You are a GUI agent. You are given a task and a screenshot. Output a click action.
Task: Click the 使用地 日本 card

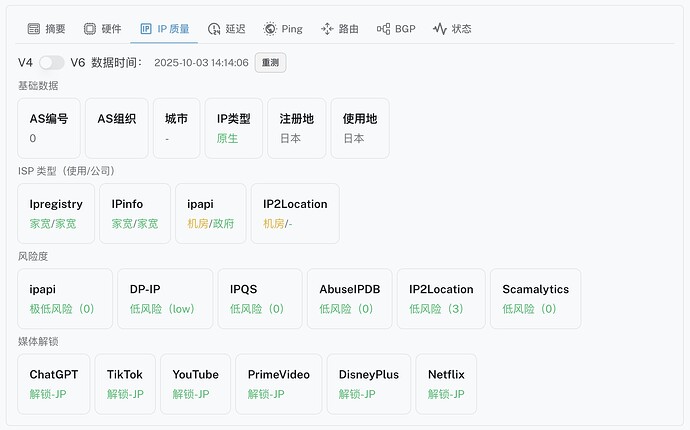(x=360, y=128)
